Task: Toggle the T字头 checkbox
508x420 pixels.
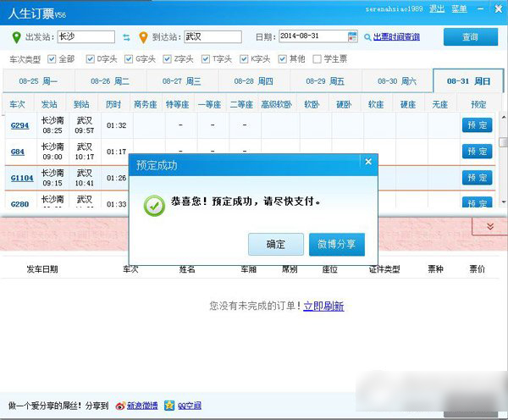Action: point(206,59)
